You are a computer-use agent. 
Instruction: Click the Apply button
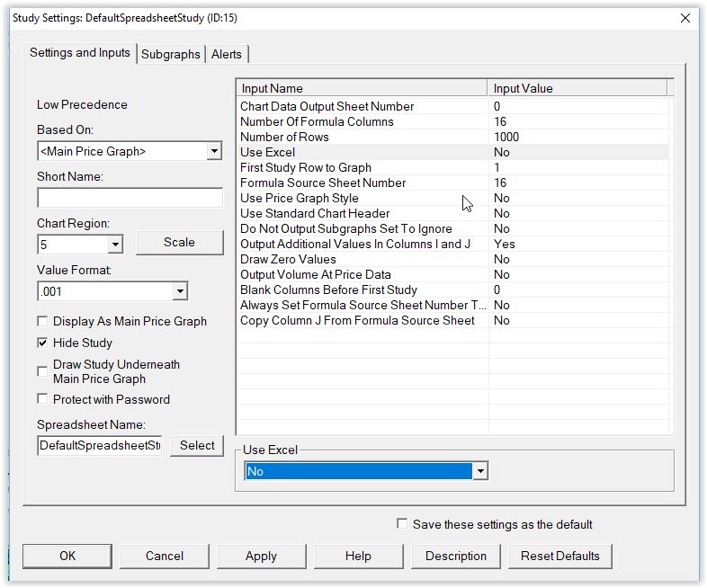[x=262, y=556]
